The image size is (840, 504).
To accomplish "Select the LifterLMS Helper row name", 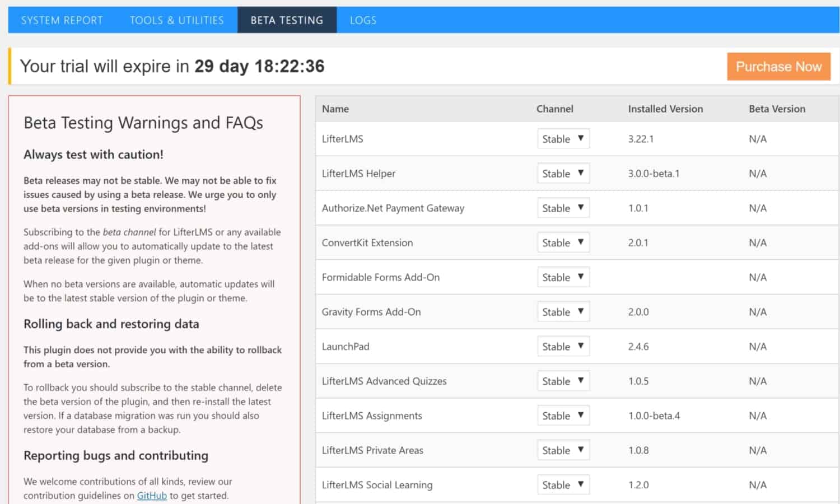I will (x=358, y=174).
